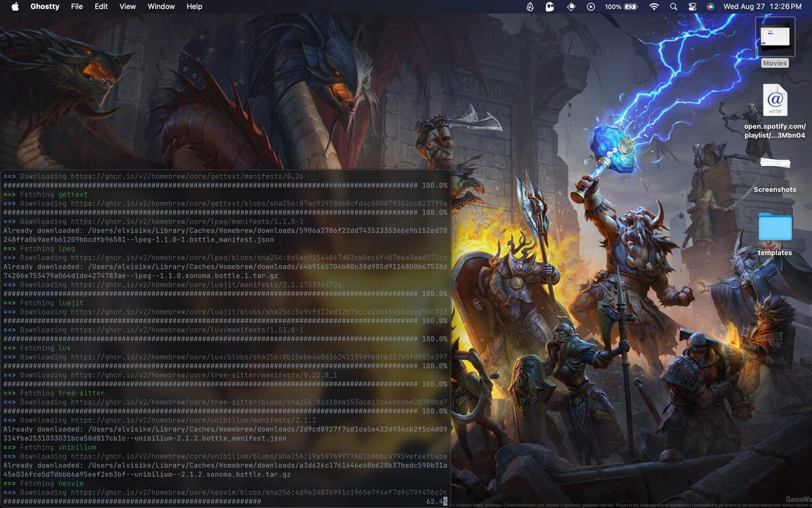Click the ghost-shaped status icon in menu bar
This screenshot has height=508, width=812.
550,7
